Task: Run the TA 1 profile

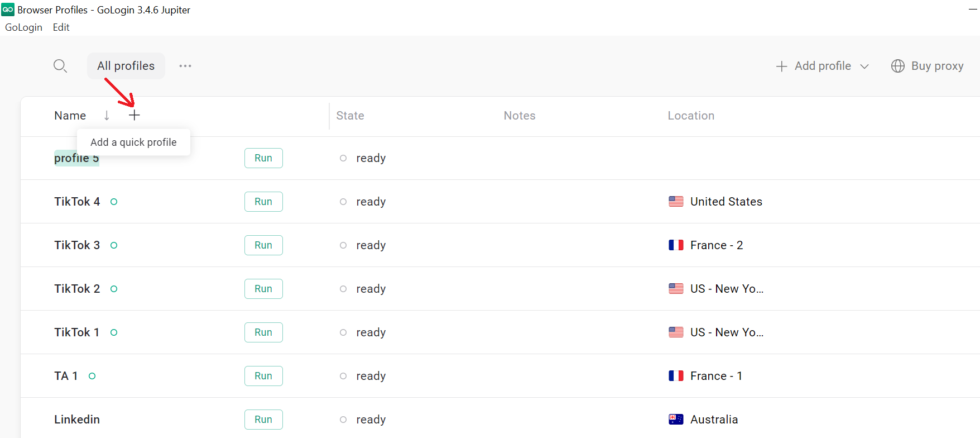Action: coord(263,376)
